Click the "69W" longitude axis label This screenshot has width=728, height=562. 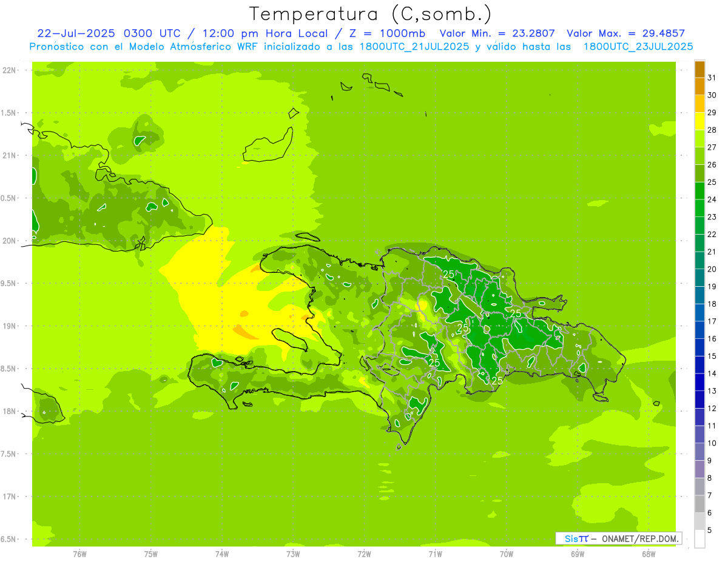(578, 554)
